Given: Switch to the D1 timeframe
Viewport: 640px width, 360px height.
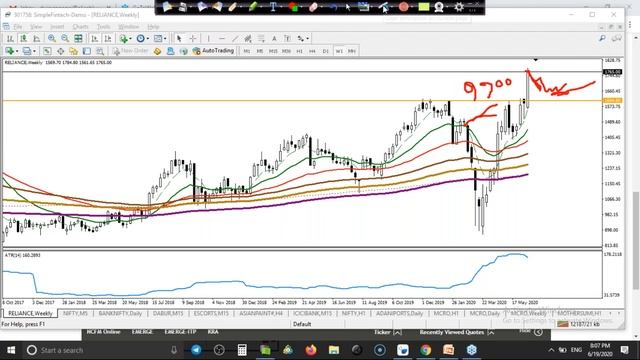Looking at the screenshot, I should pos(325,51).
